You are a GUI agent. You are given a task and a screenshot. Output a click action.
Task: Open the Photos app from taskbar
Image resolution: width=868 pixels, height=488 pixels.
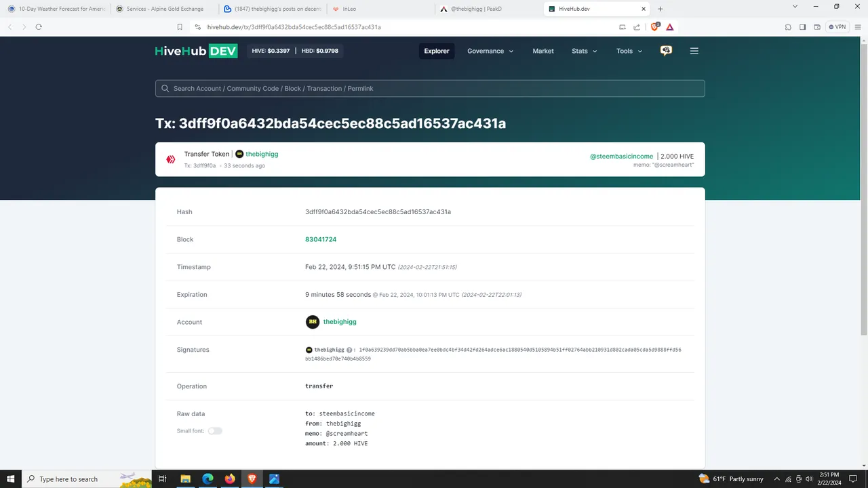pyautogui.click(x=274, y=479)
